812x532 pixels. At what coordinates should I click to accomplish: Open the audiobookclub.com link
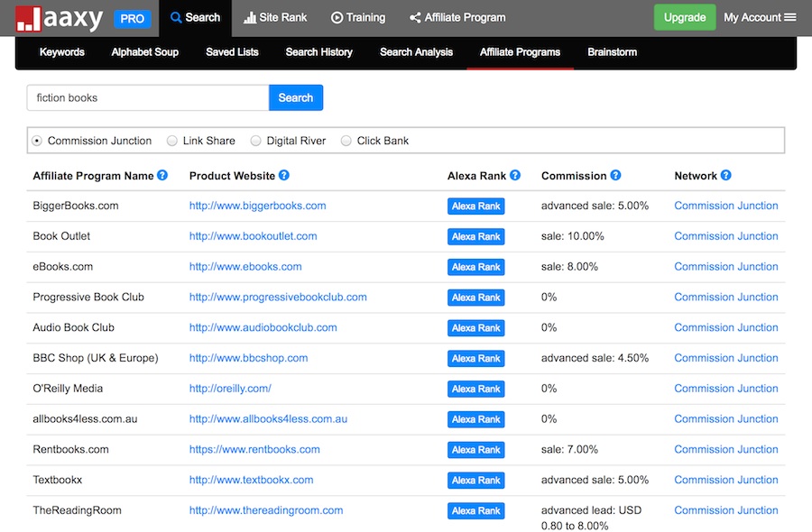click(263, 328)
